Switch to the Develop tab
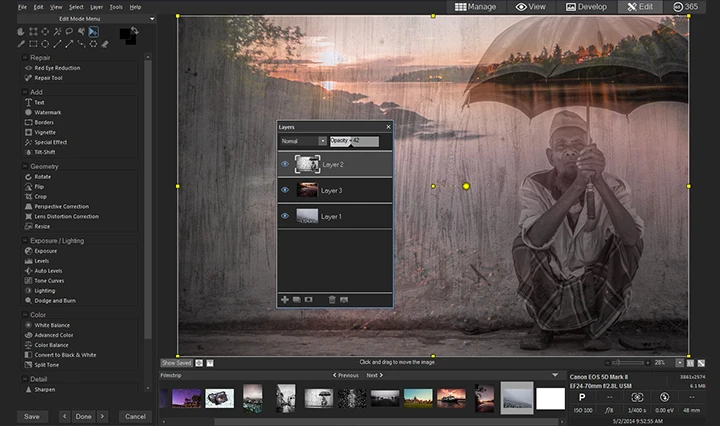Viewport: 720px width, 426px height. (585, 7)
